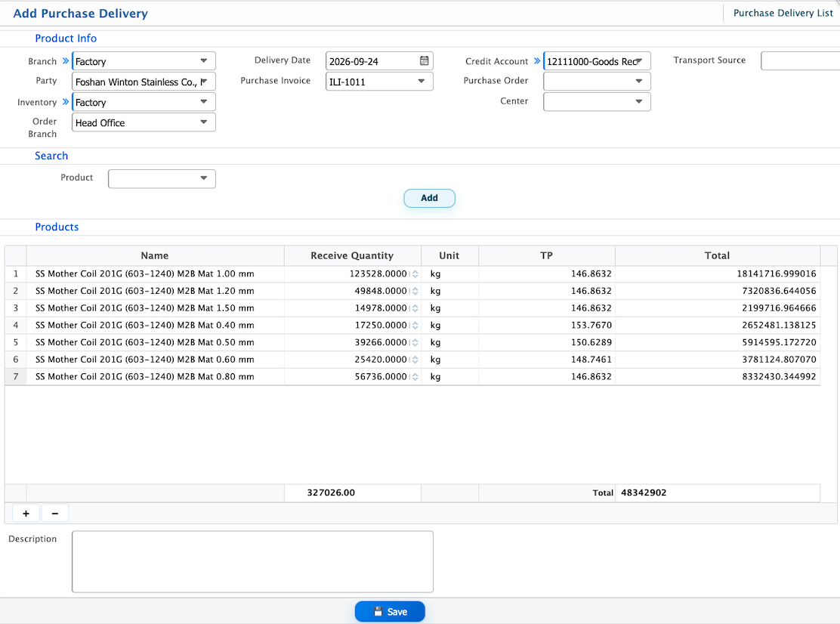This screenshot has height=624, width=840.
Task: Click the TP column header
Action: click(546, 255)
